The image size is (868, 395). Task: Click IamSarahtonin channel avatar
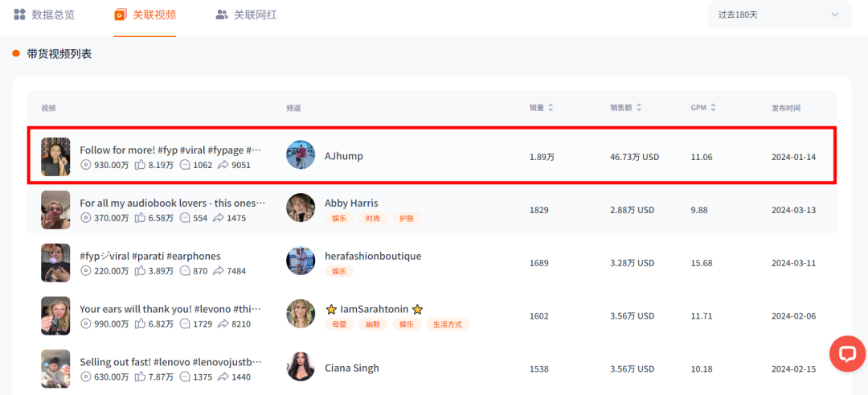[301, 314]
